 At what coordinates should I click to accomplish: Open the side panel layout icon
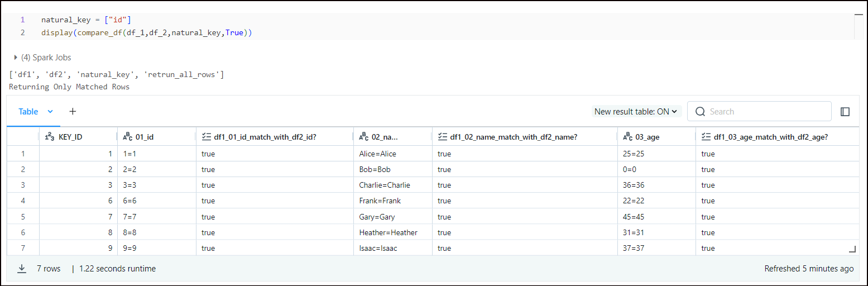(845, 112)
